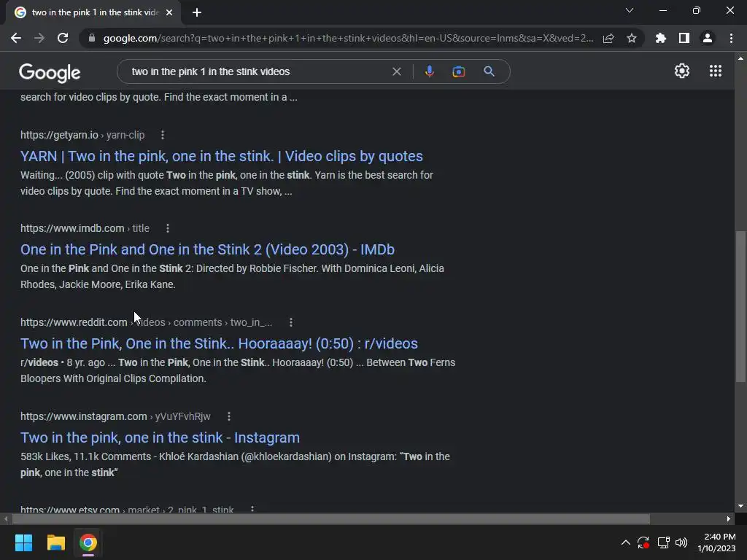Go to the Google logo homepage
Screen dimensions: 747x560
[x=50, y=72]
